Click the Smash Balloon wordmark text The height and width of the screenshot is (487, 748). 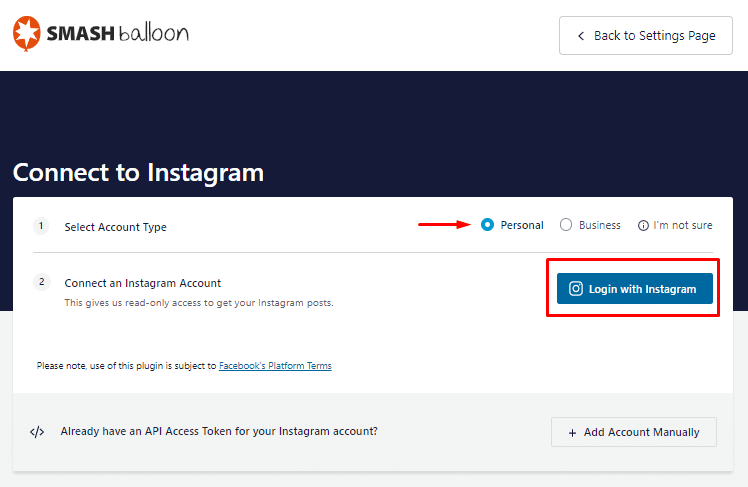[118, 34]
